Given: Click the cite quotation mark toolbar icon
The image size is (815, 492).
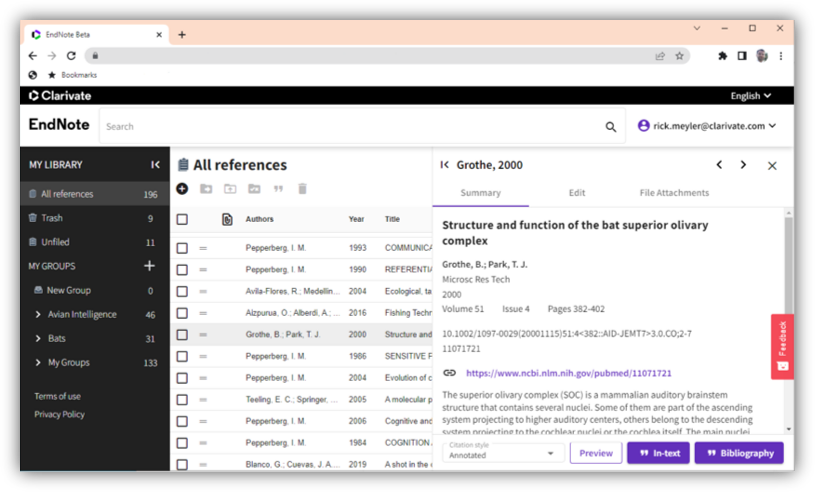Looking at the screenshot, I should [279, 189].
